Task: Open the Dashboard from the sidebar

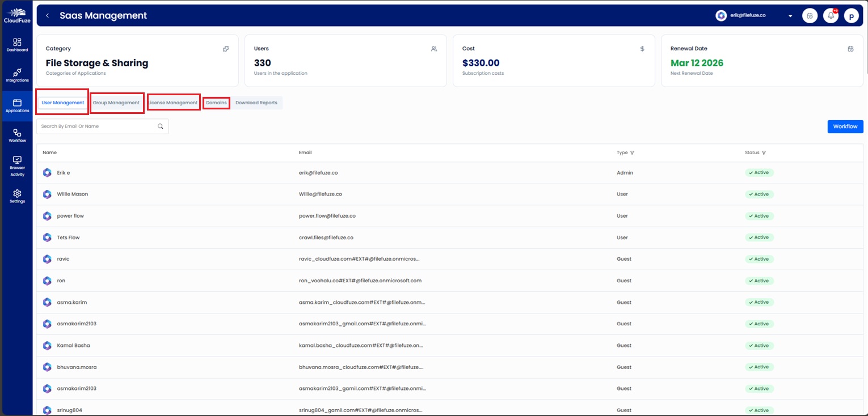Action: pos(17,44)
